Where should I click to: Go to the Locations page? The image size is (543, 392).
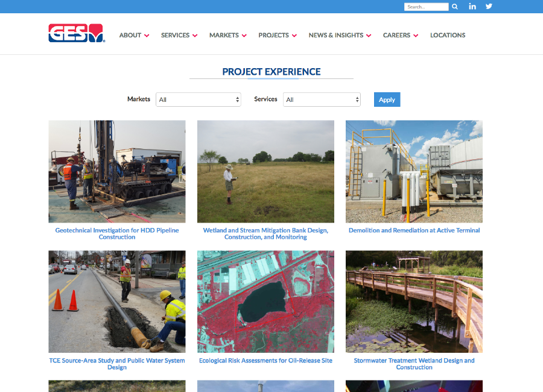448,36
